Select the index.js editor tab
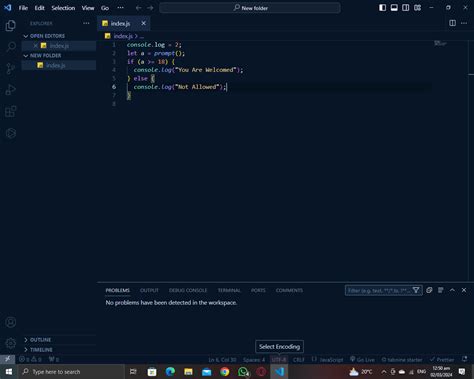 pyautogui.click(x=124, y=23)
